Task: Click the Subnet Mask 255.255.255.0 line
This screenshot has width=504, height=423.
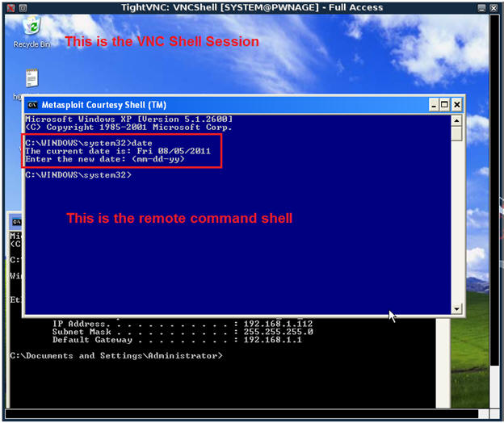Action: click(x=183, y=332)
